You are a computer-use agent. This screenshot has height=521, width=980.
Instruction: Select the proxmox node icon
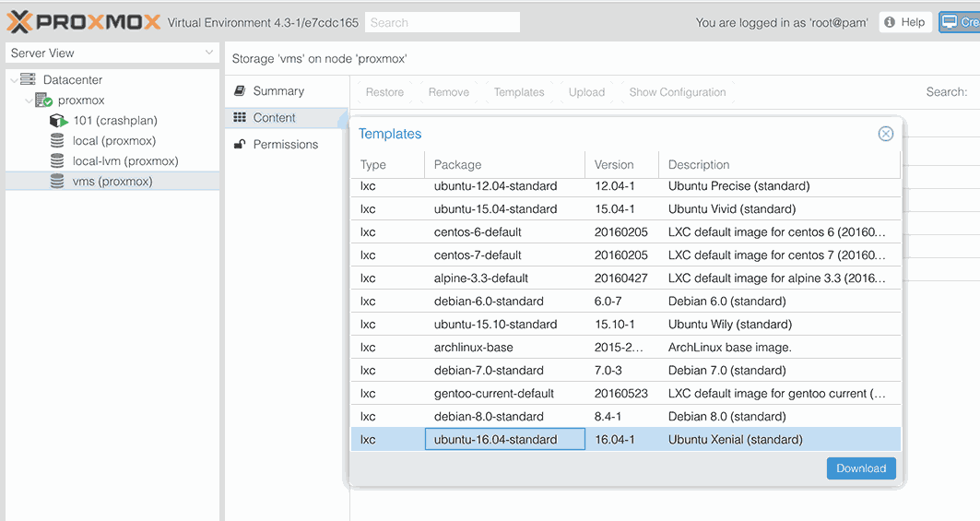43,101
